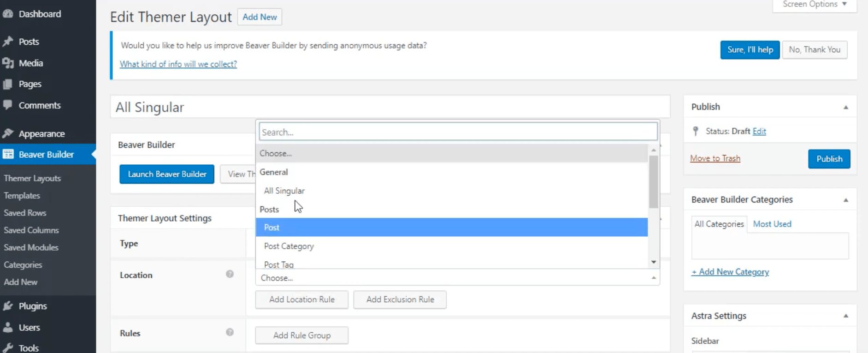
Task: Select 'Post Category' option
Action: [x=452, y=246]
